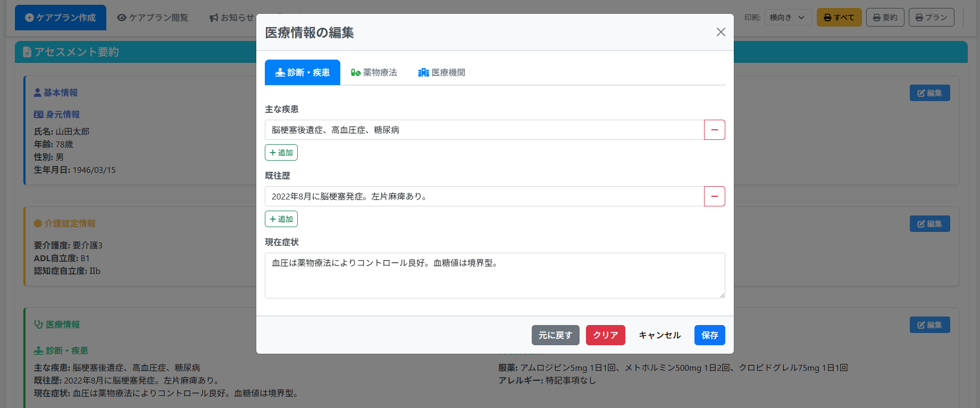Edit the 基本情報 section
The image size is (980, 408).
(929, 93)
